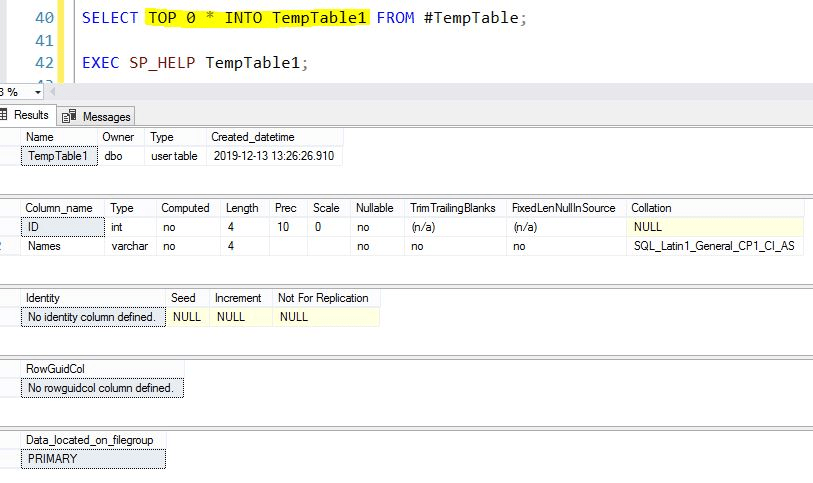Select the PRIMARY filegroup cell
Image resolution: width=813 pixels, height=483 pixels.
click(x=93, y=459)
